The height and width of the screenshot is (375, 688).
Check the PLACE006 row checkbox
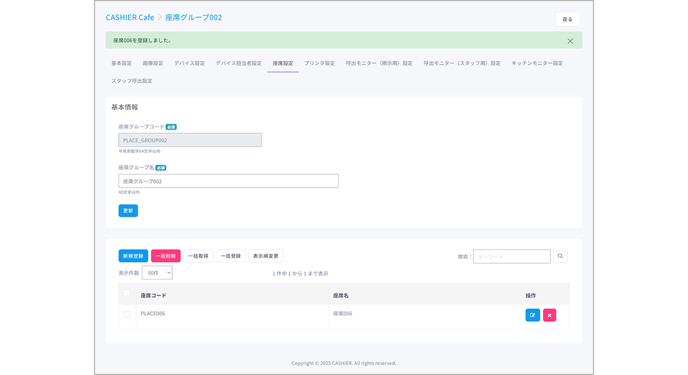tap(127, 314)
